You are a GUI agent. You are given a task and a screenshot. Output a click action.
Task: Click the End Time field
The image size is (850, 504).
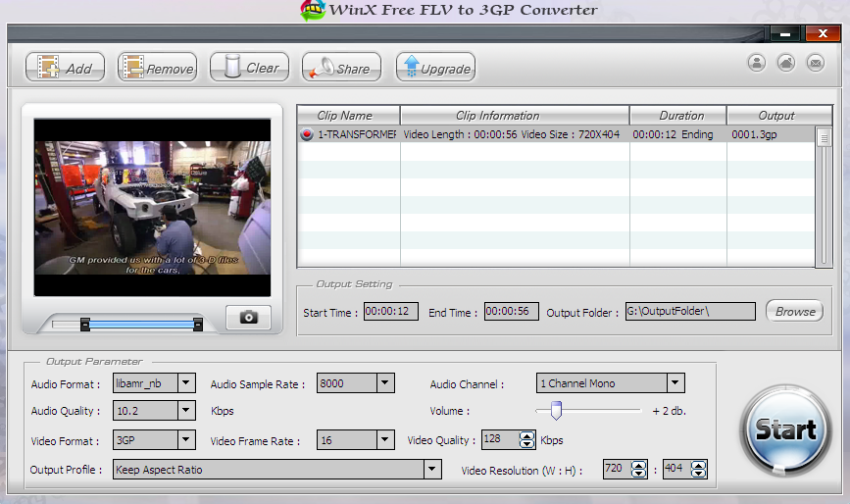(511, 311)
